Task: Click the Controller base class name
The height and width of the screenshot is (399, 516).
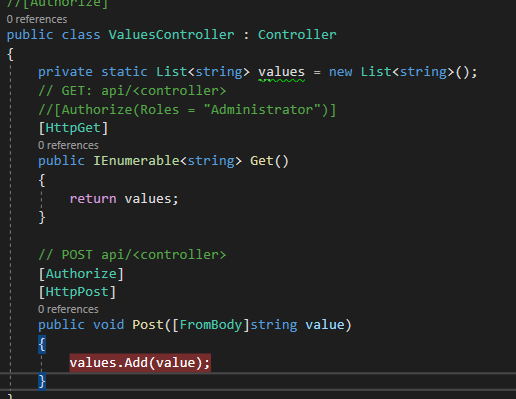Action: click(x=297, y=35)
